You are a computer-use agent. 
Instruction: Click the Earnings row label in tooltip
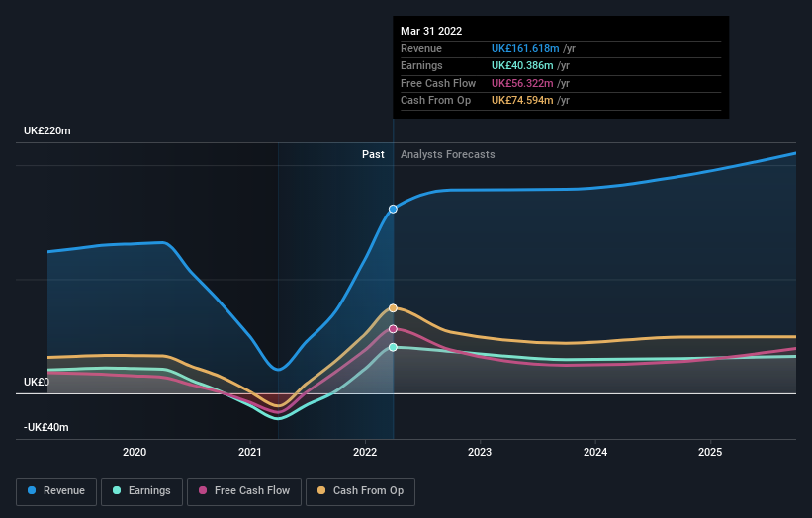tap(421, 65)
